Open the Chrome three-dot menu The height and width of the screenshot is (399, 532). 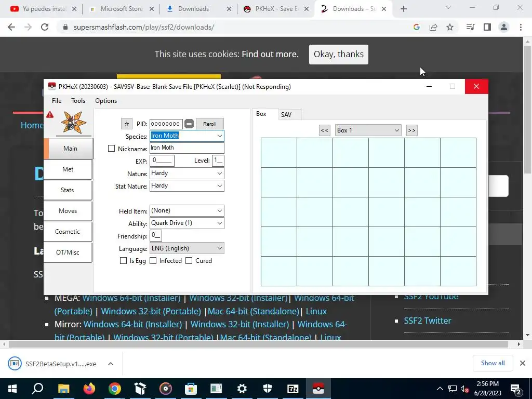pyautogui.click(x=521, y=27)
